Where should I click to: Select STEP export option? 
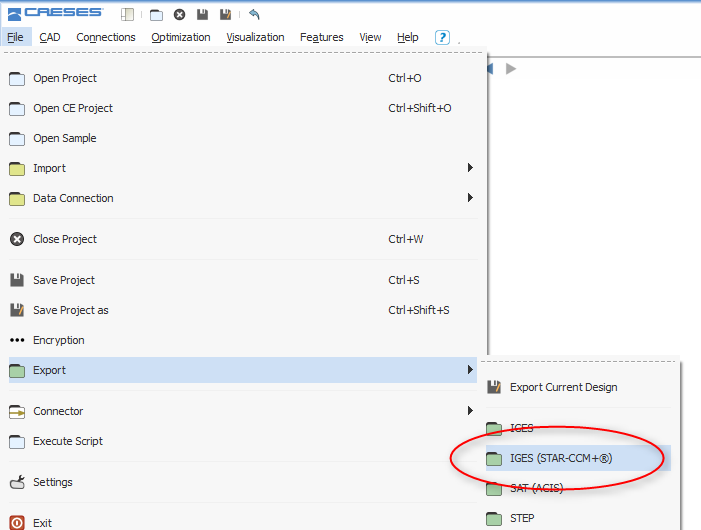[x=579, y=518]
